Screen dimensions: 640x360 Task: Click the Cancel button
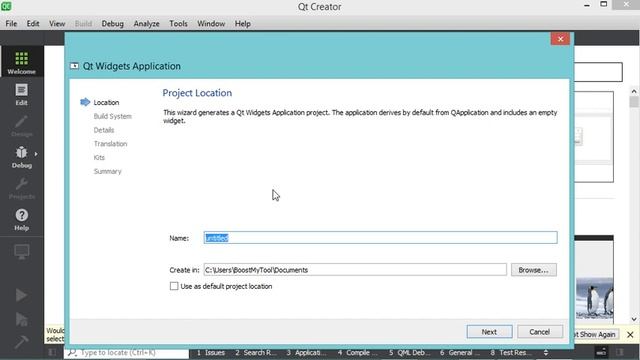point(540,332)
